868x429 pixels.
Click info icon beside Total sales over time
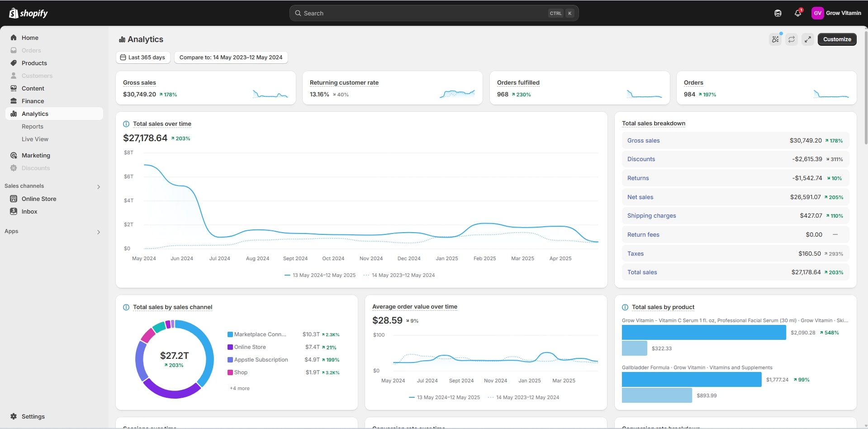pos(126,124)
